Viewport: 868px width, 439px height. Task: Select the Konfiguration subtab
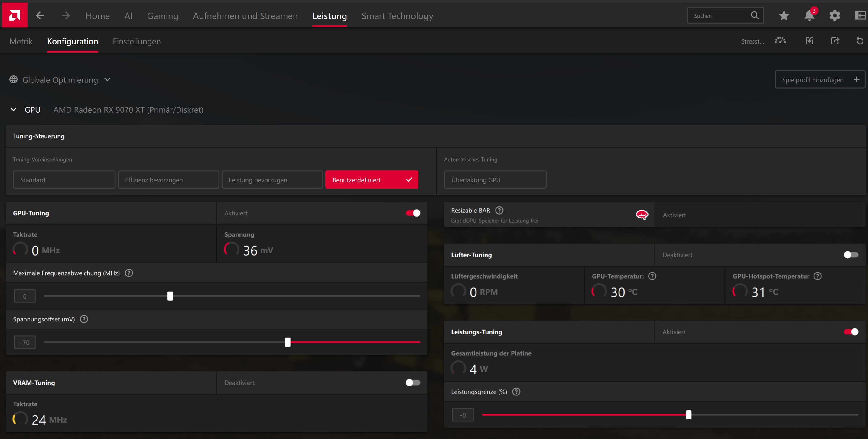click(73, 41)
